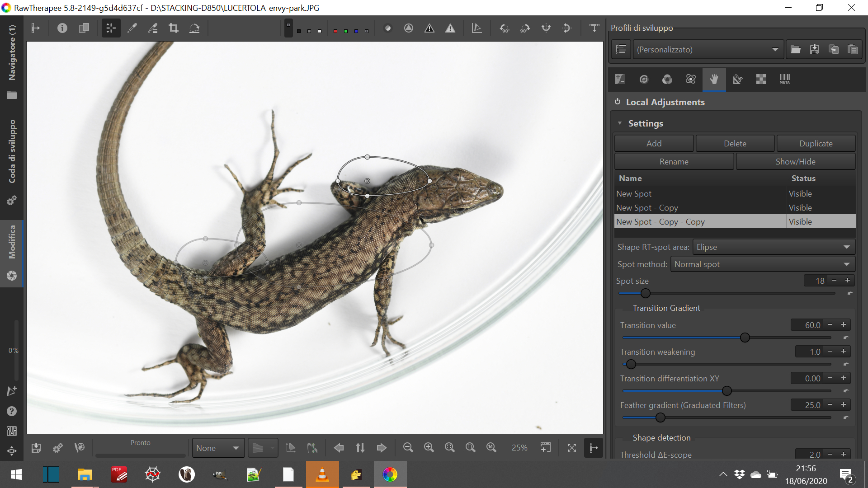Toggle shadow clipping indication triangle
This screenshot has width=868, height=488.
click(x=429, y=28)
